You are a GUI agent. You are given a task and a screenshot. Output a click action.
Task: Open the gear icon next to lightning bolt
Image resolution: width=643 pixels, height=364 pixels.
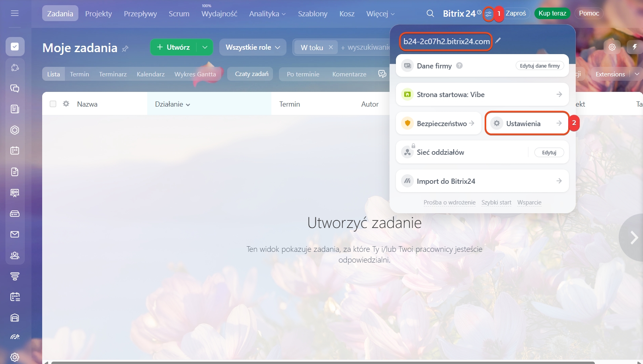pos(612,47)
